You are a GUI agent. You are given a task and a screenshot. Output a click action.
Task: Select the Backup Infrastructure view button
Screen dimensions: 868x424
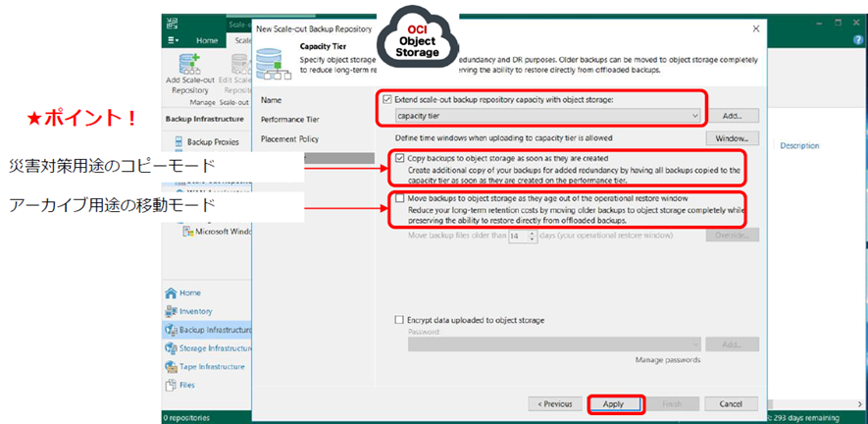point(208,330)
